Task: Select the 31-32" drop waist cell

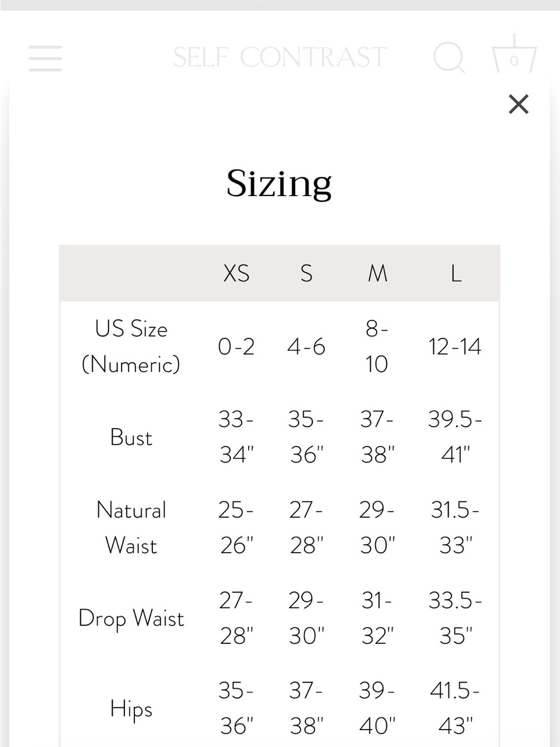Action: pos(377,619)
